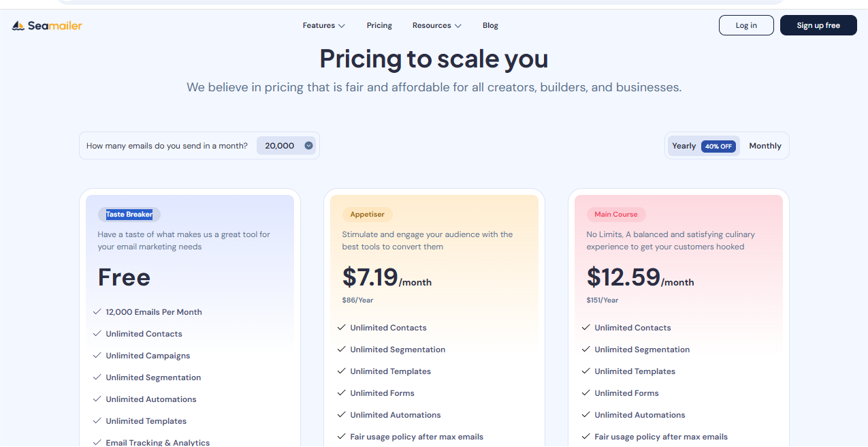
Task: Expand the Resources menu chevron
Action: (458, 26)
